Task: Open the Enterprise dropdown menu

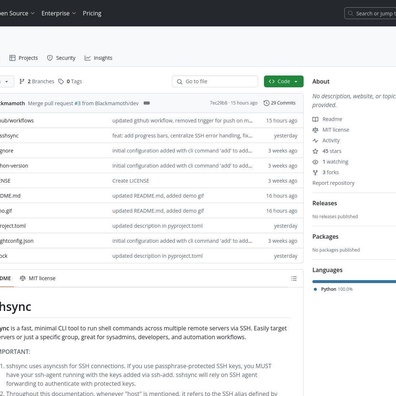Action: (59, 13)
